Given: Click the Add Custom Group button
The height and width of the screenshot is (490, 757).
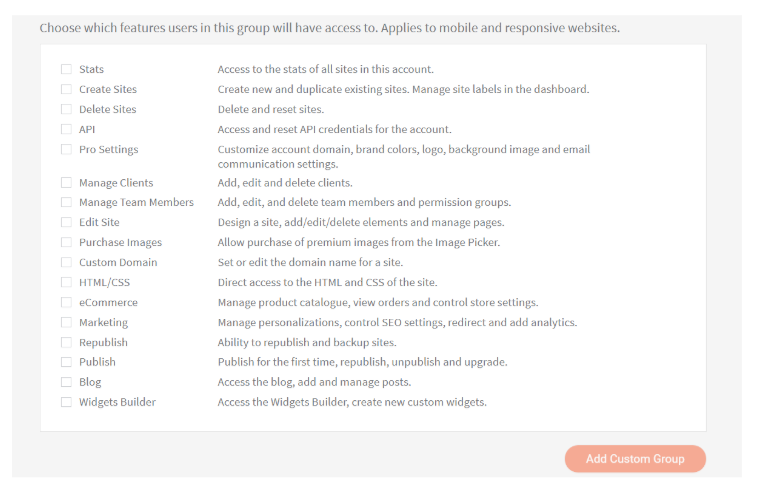Looking at the screenshot, I should point(635,459).
